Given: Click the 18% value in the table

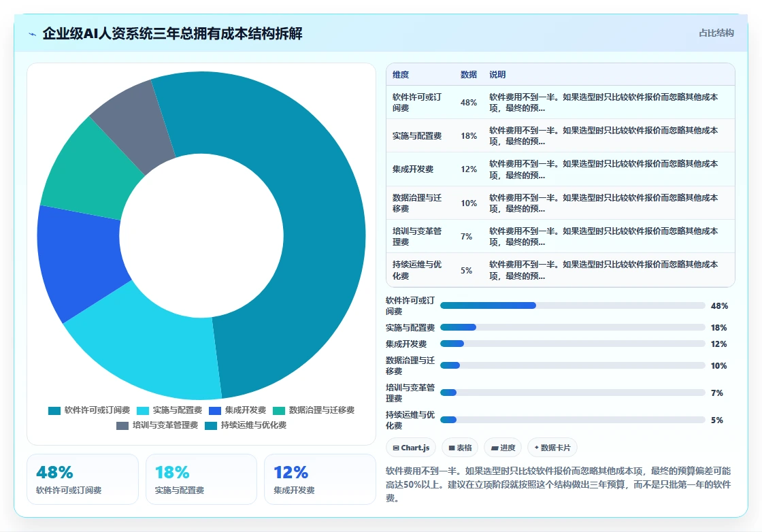Looking at the screenshot, I should coord(469,136).
